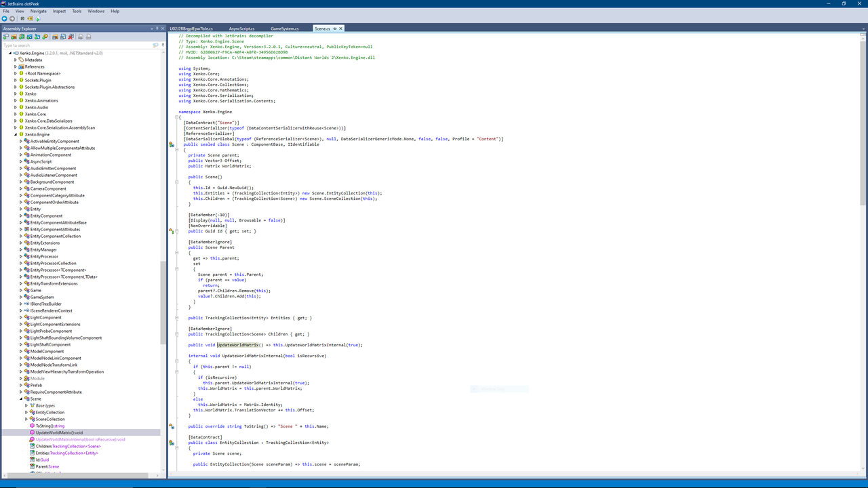Switch to the U02J2RBrgpIEpw7bJe.cs tab
This screenshot has width=868, height=488.
191,28
